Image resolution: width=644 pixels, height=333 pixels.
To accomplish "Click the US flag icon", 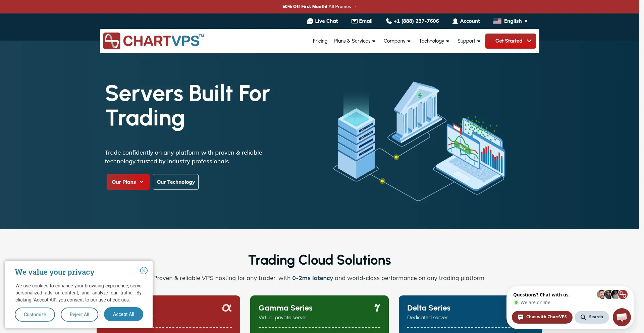I will 497,21.
